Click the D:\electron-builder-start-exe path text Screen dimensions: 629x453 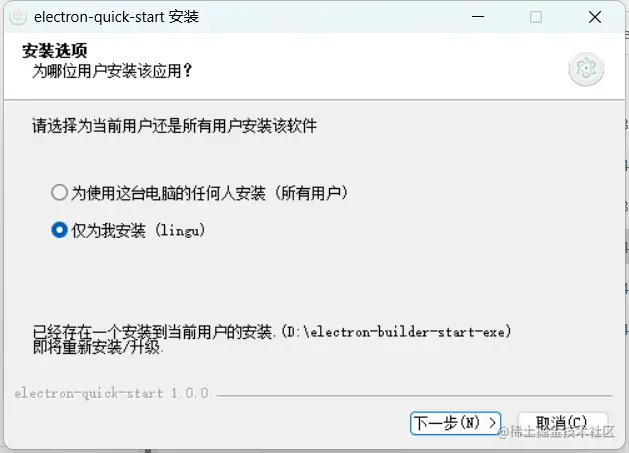[x=396, y=332]
